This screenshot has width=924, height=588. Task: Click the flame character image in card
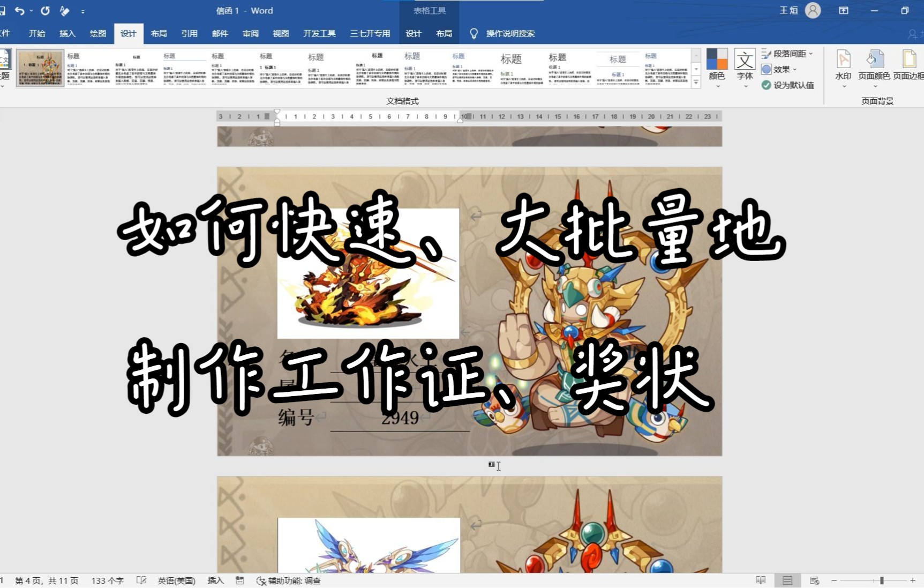(x=368, y=273)
